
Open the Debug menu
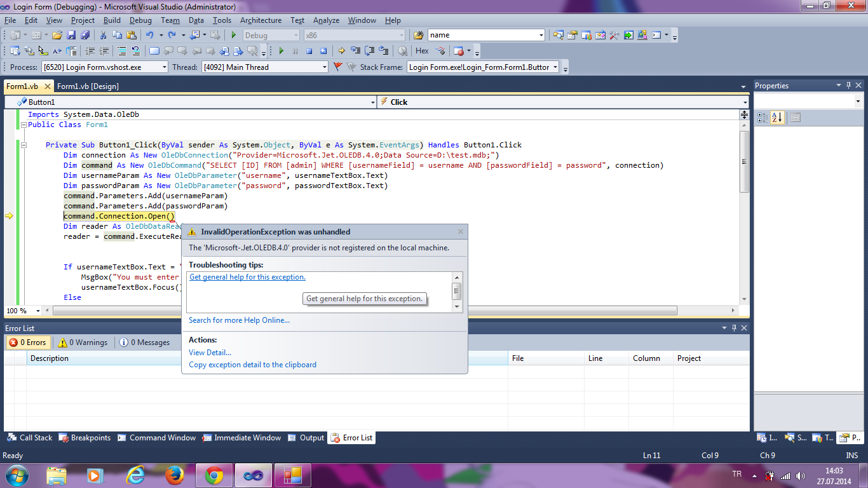coord(140,20)
